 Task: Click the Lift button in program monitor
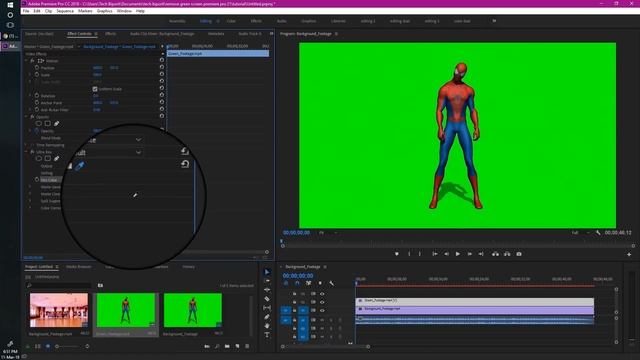coord(495,254)
